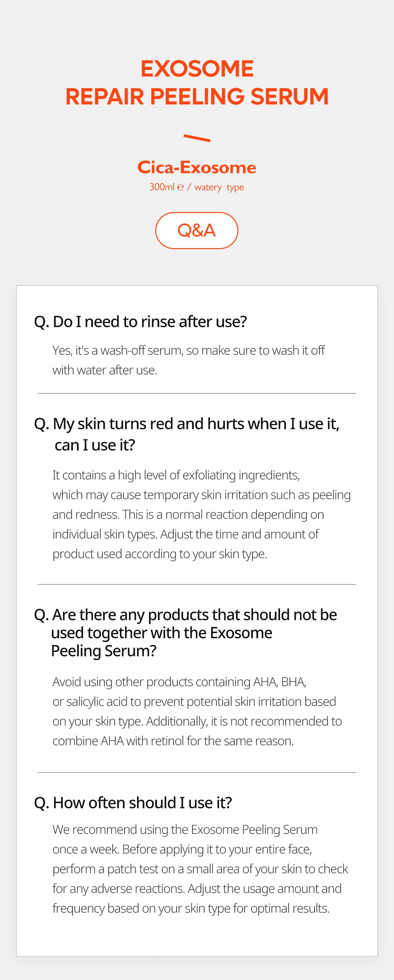Image resolution: width=394 pixels, height=980 pixels.
Task: Click the slanted orange dash under the title
Action: (197, 138)
